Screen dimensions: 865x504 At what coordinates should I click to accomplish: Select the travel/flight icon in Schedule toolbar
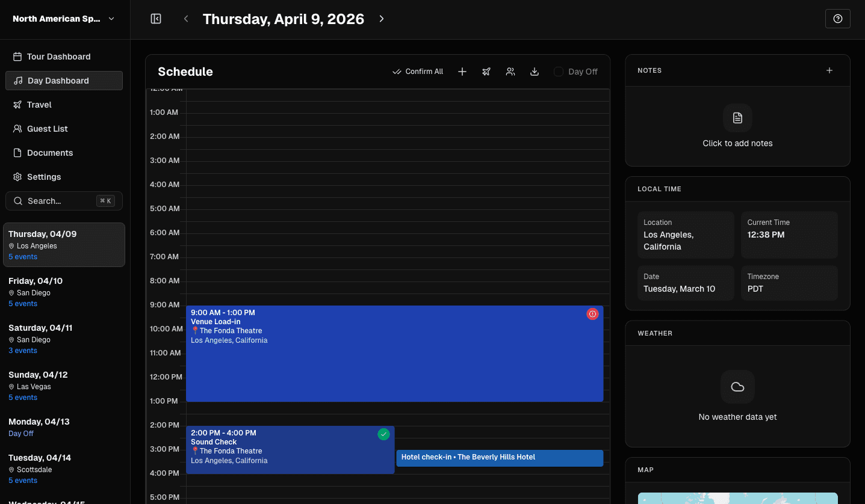point(486,71)
